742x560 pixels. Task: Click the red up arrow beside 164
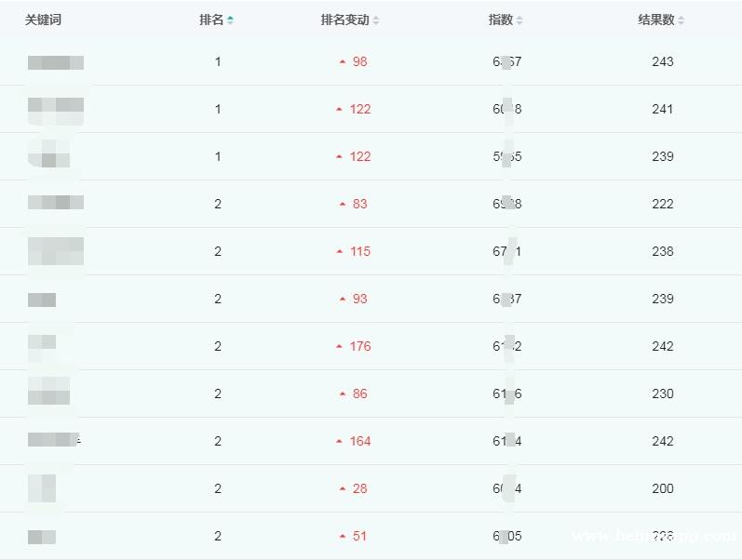[339, 441]
